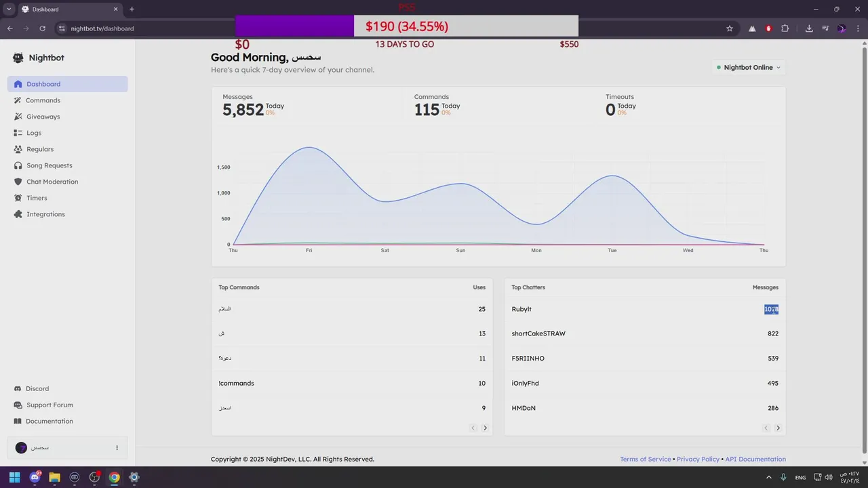Click the F5RIINHO chatter name
868x488 pixels.
point(528,359)
